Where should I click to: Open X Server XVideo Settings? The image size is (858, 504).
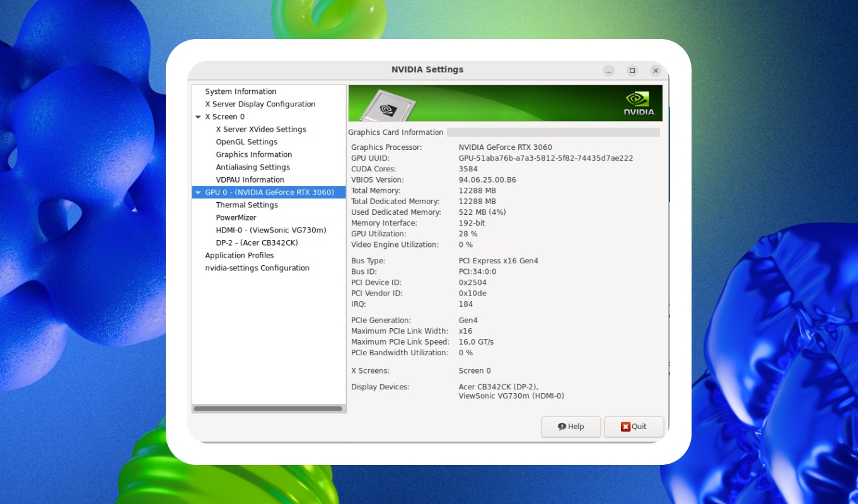(x=261, y=129)
